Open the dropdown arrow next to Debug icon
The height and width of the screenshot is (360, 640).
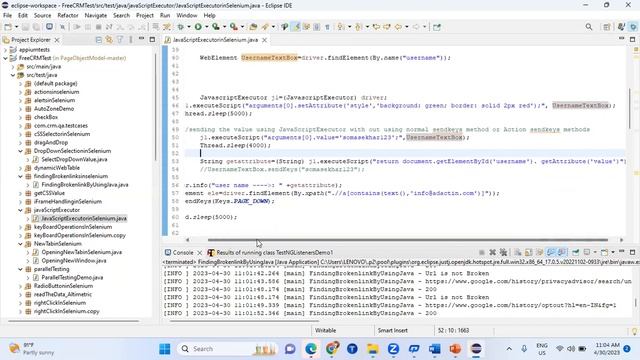[x=189, y=27]
